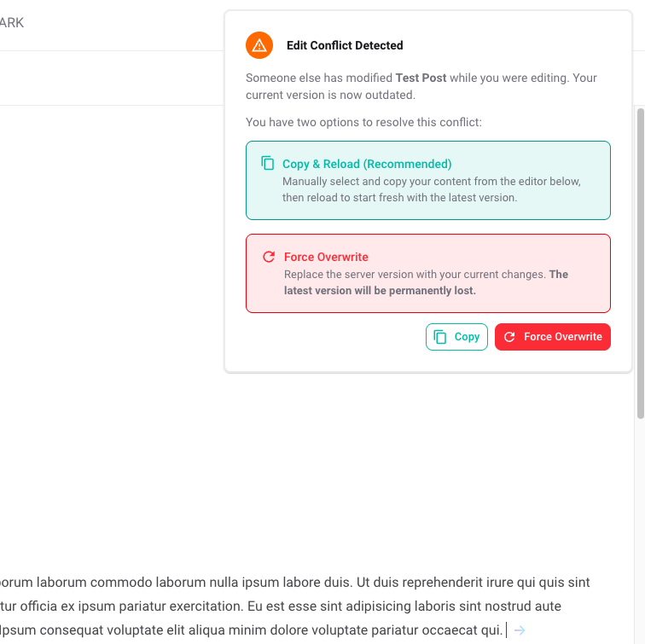Image resolution: width=645 pixels, height=644 pixels.
Task: Click the blue arrow icon after the editor text
Action: 520,630
